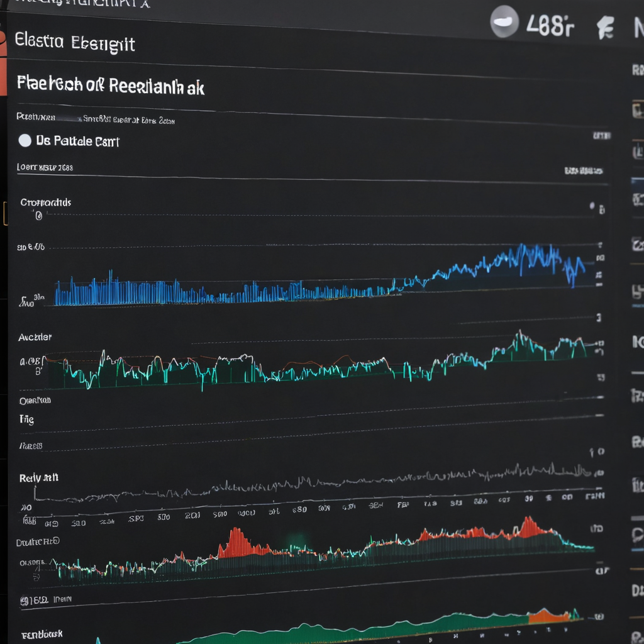
Task: Click the 'Elastia Ebenignit' header title
Action: (74, 43)
